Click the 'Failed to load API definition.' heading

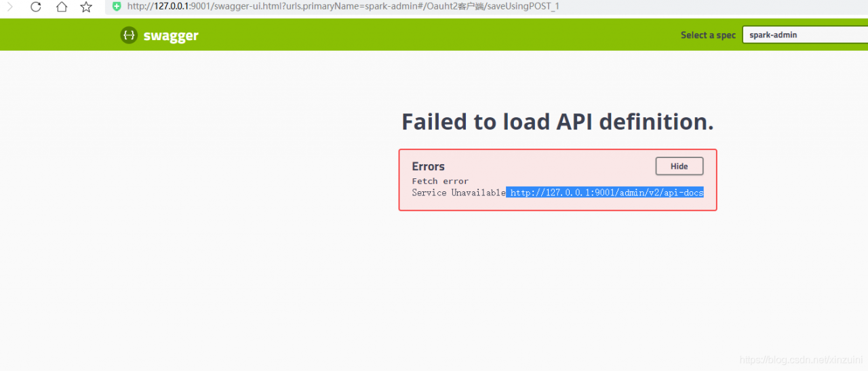point(557,121)
